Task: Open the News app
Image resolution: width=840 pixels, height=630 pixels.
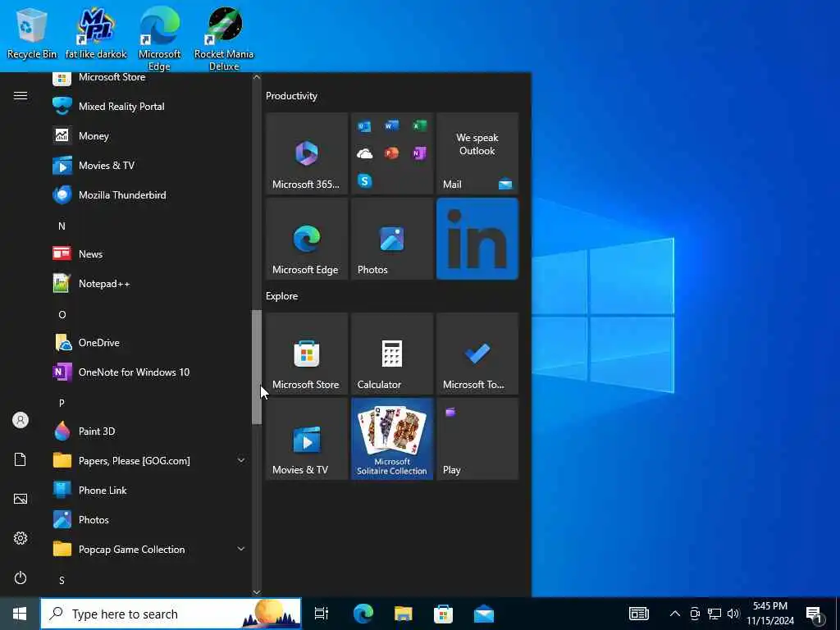Action: (148, 254)
